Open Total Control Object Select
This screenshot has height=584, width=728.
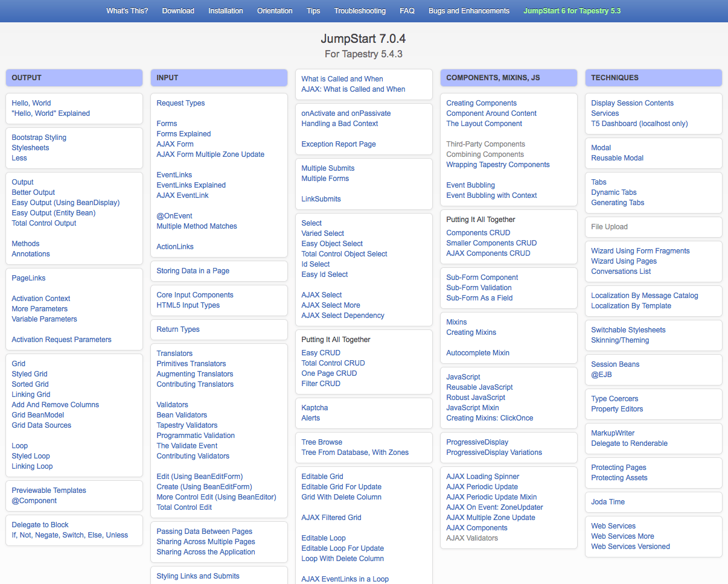[x=344, y=254]
